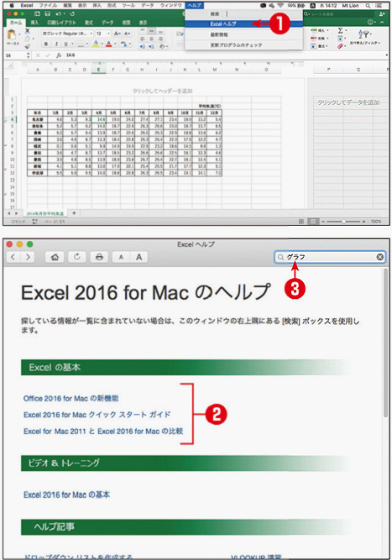The width and height of the screenshot is (392, 560).
Task: Click the share person icon in Excel
Action: 382,14
